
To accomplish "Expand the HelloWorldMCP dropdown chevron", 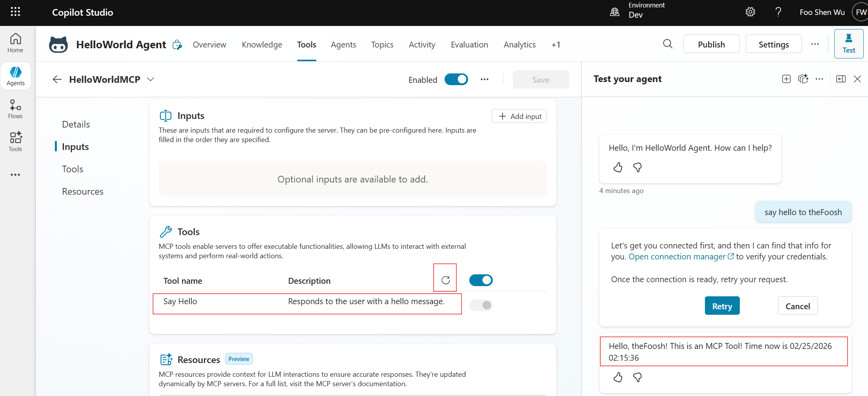I will pos(151,79).
